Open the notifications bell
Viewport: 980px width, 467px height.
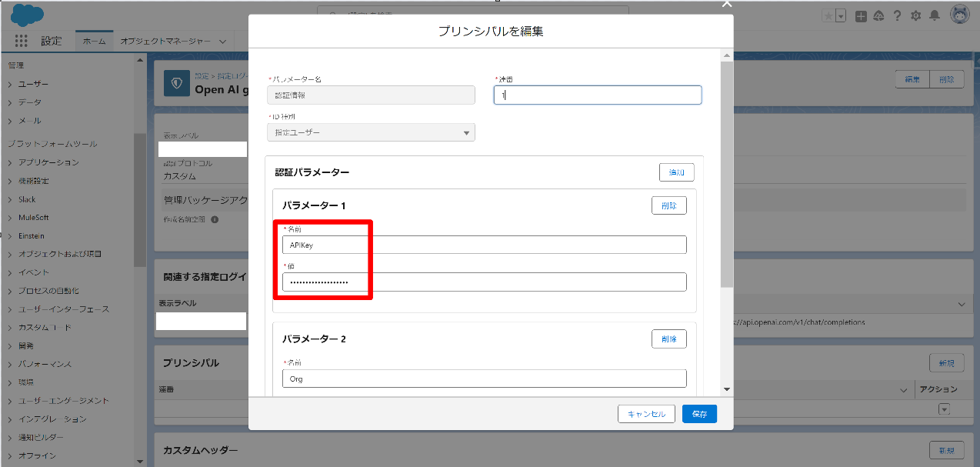934,15
